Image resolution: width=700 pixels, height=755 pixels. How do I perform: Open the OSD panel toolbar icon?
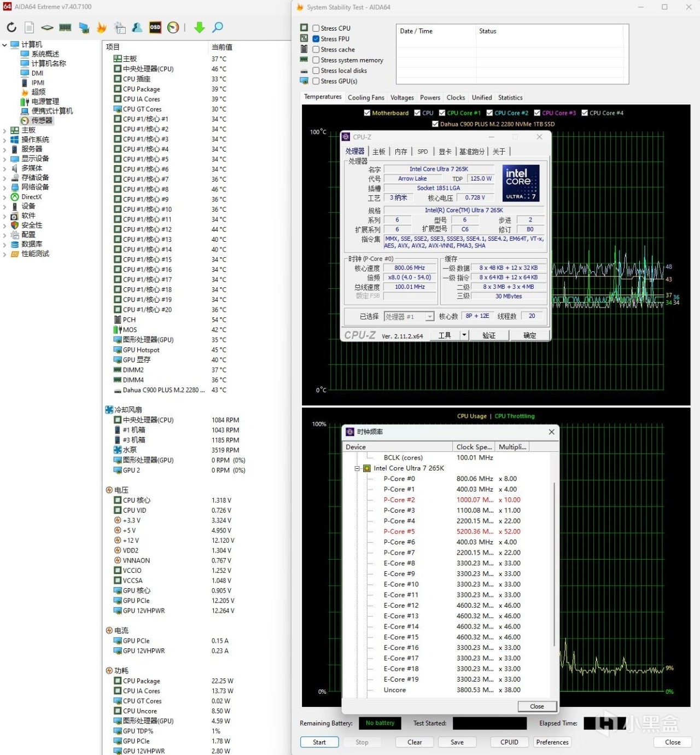click(155, 27)
